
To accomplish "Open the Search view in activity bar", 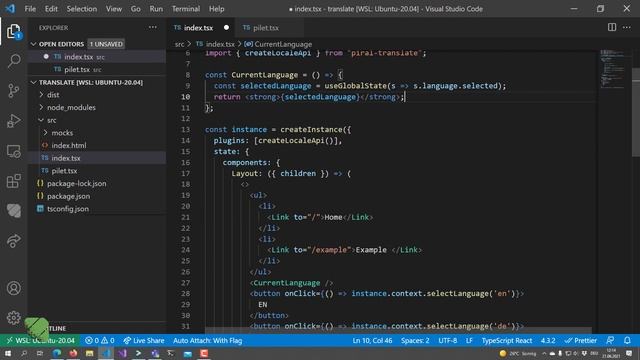I will coord(13,61).
